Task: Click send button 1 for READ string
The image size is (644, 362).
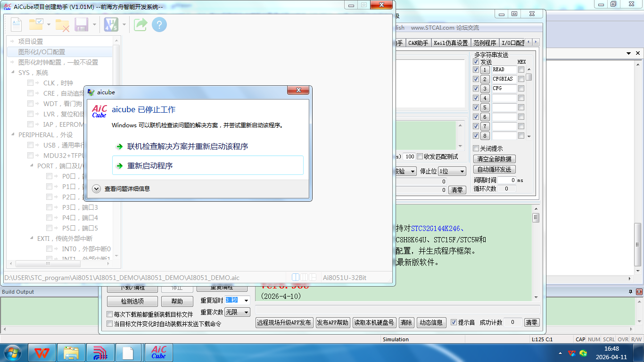Action: coord(485,70)
